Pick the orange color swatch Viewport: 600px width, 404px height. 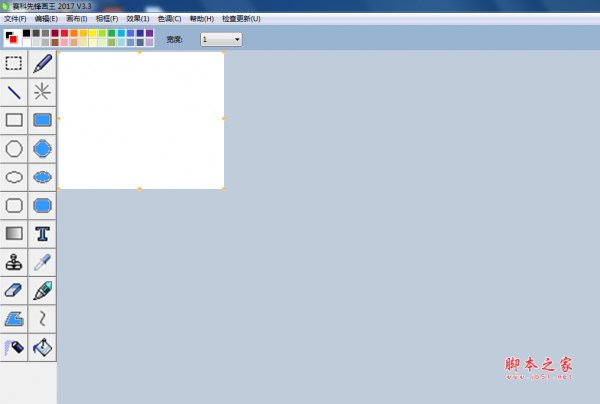74,33
